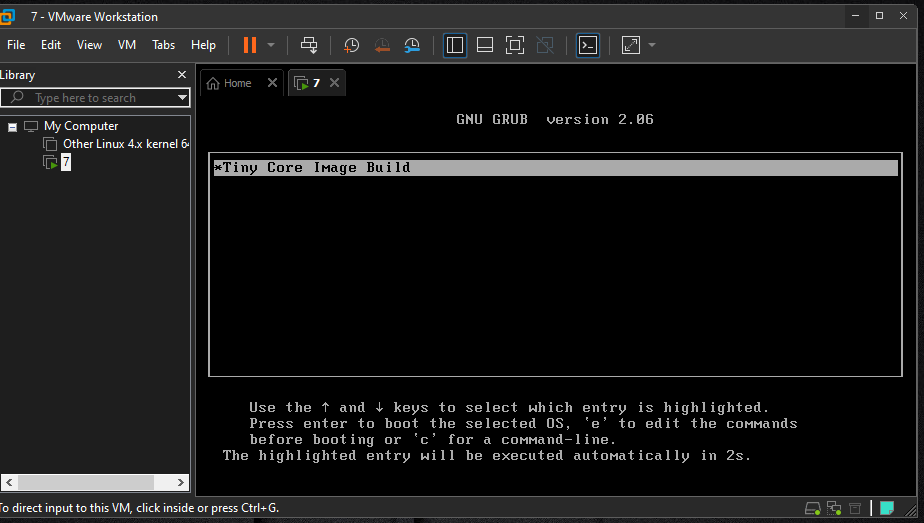Enter full screen mode
924x523 pixels.
click(x=515, y=45)
